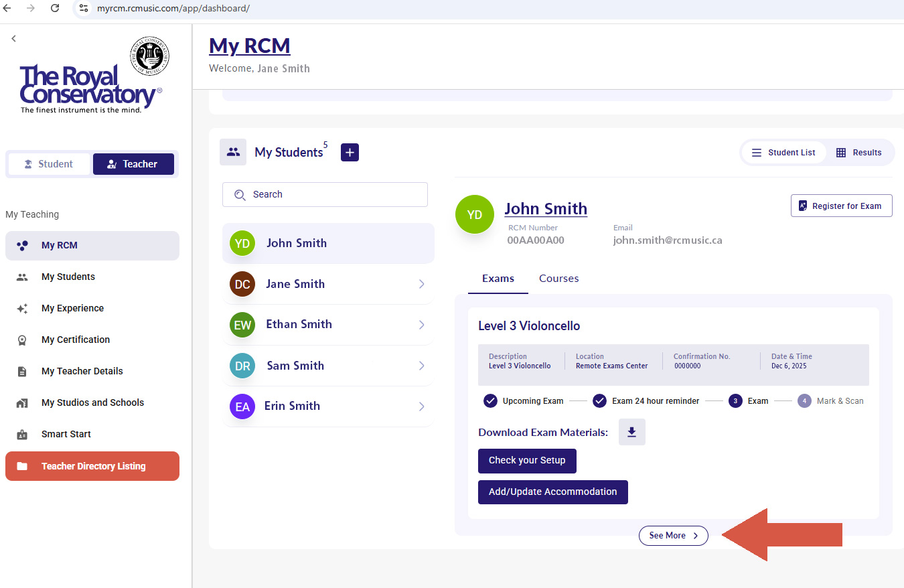904x588 pixels.
Task: Click inside the student Search field
Action: tap(325, 194)
